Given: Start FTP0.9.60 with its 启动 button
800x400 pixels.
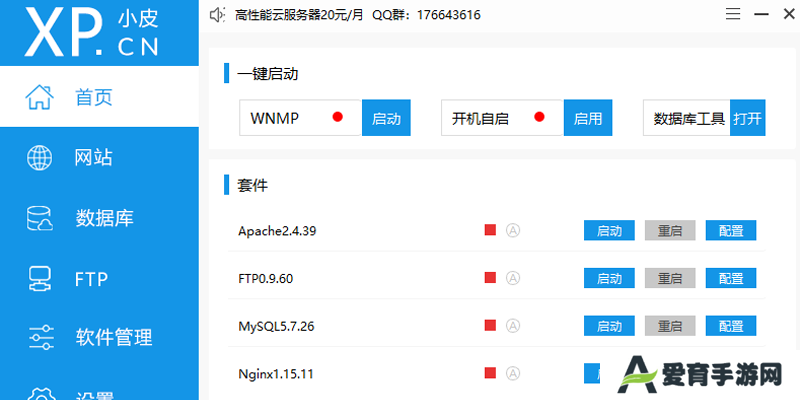Looking at the screenshot, I should pyautogui.click(x=609, y=278).
